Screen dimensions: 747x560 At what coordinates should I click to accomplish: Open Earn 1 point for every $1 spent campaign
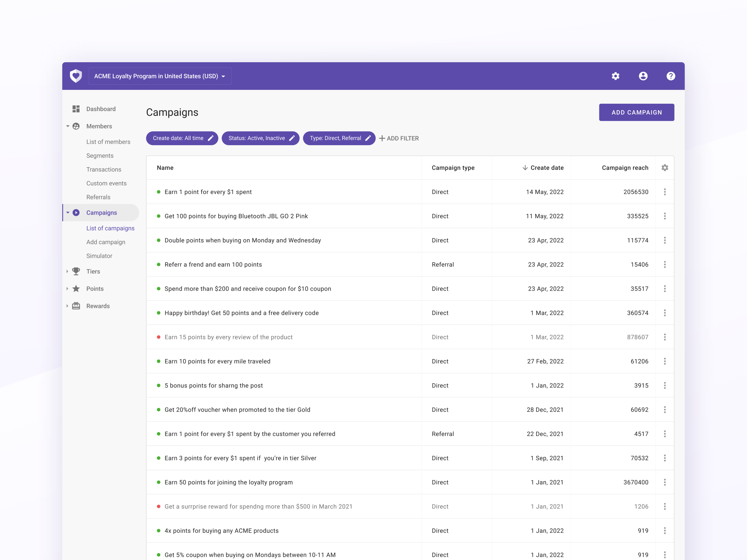(x=208, y=192)
